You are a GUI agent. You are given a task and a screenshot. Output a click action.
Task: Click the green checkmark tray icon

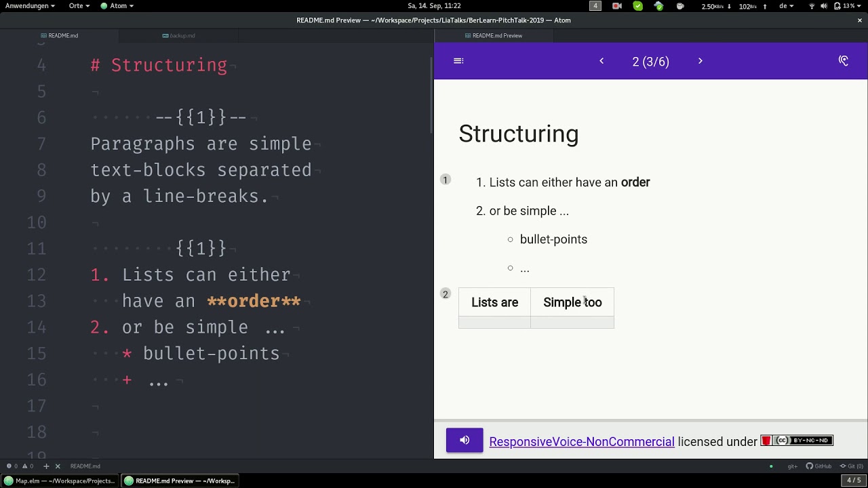click(638, 5)
